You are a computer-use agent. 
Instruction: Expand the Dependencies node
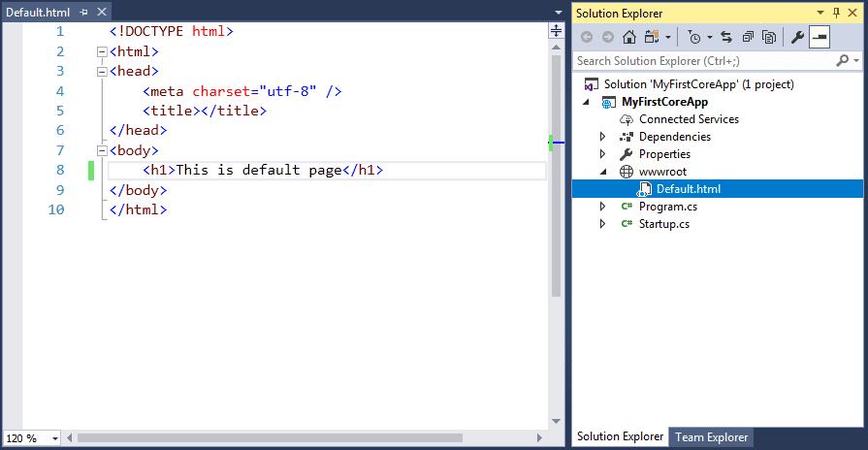click(x=602, y=137)
